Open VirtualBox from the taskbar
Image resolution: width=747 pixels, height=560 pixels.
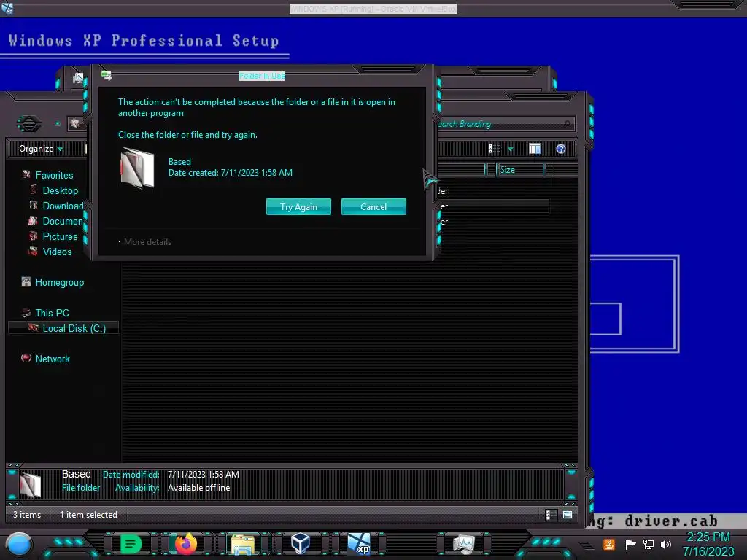click(x=301, y=543)
